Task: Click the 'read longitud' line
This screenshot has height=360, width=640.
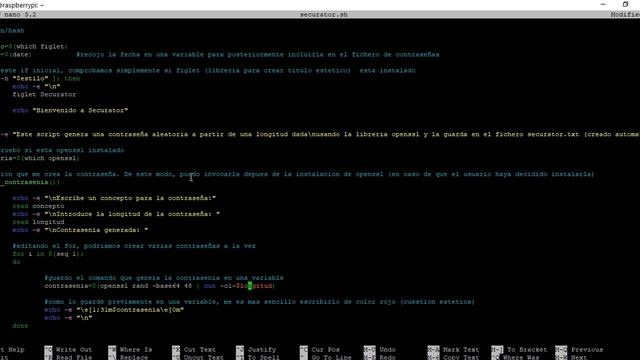Action: point(38,222)
